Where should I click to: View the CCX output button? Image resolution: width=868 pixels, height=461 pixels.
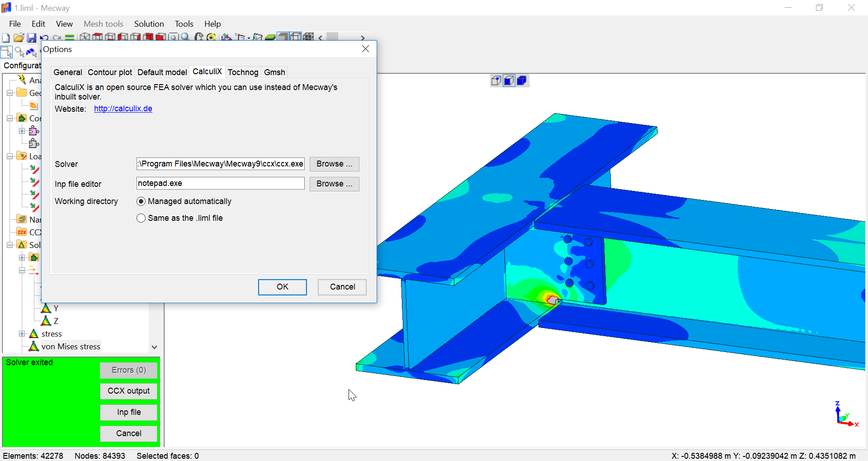(128, 391)
